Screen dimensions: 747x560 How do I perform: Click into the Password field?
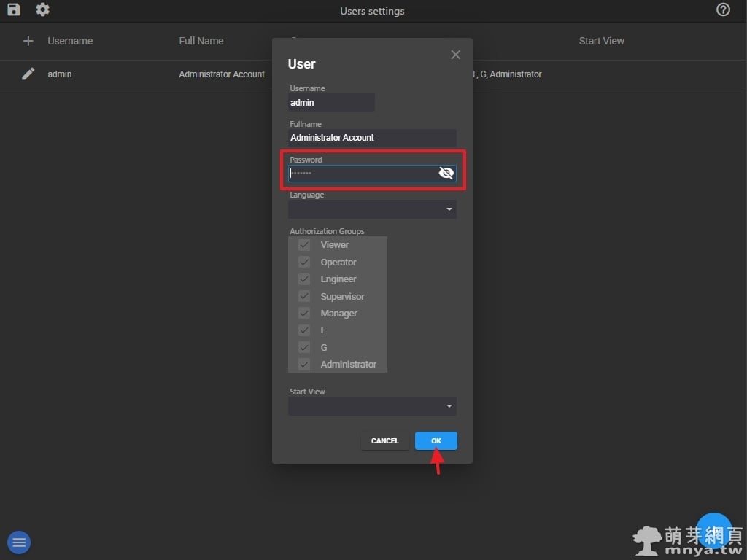click(361, 174)
